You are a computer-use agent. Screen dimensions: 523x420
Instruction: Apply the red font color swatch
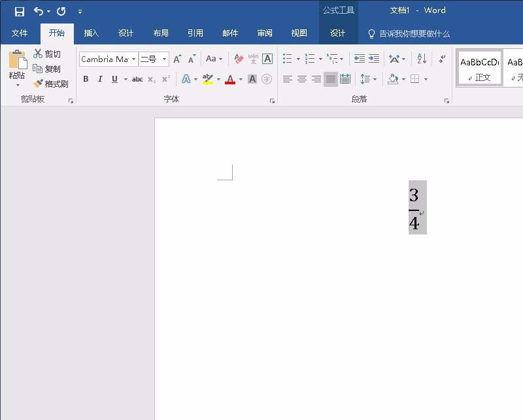click(229, 79)
